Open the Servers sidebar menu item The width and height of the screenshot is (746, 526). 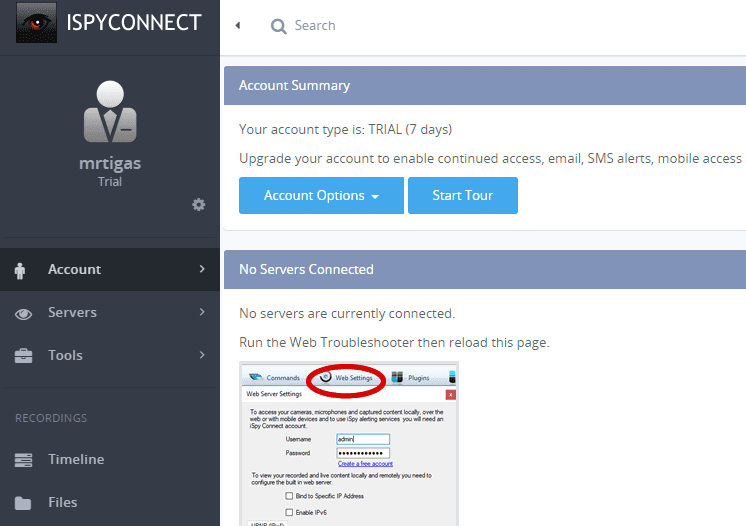pos(110,312)
